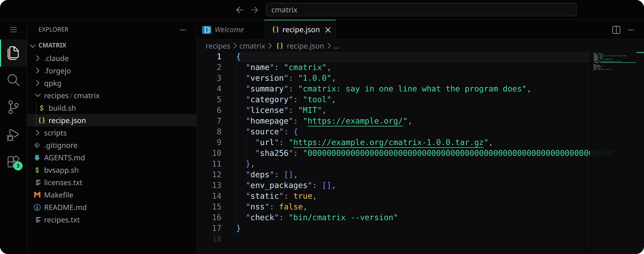Open the Extensions view with badge 3
The height and width of the screenshot is (254, 644).
pyautogui.click(x=14, y=163)
